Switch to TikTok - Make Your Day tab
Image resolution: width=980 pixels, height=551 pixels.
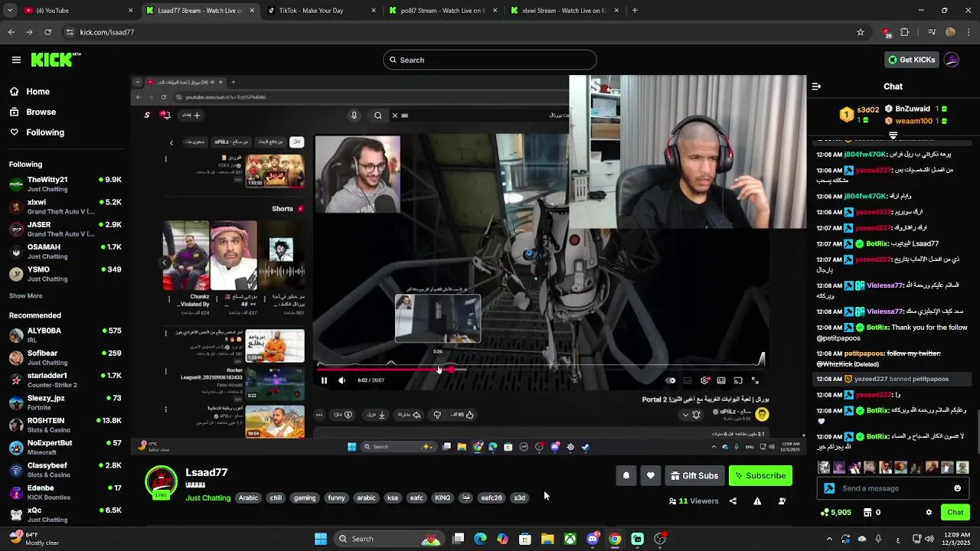tap(321, 11)
